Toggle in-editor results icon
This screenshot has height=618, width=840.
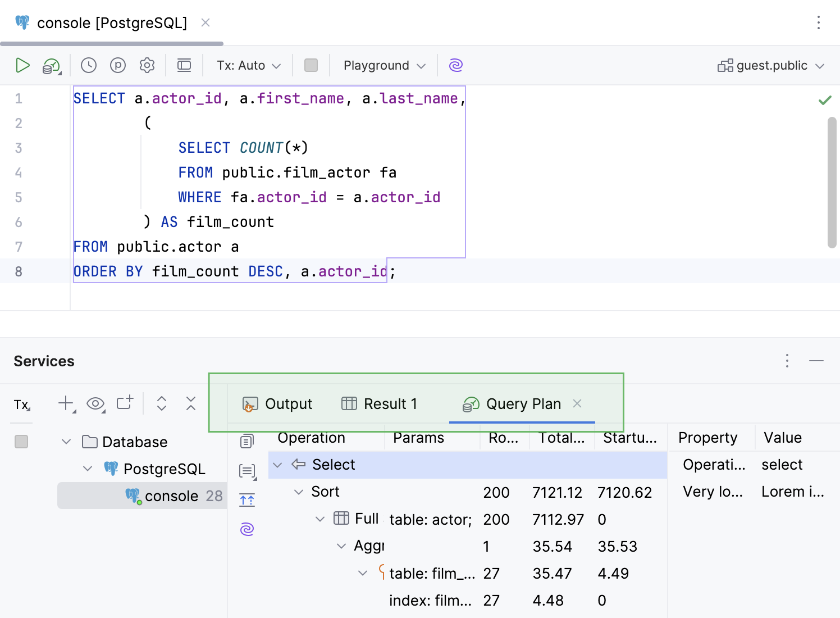184,66
